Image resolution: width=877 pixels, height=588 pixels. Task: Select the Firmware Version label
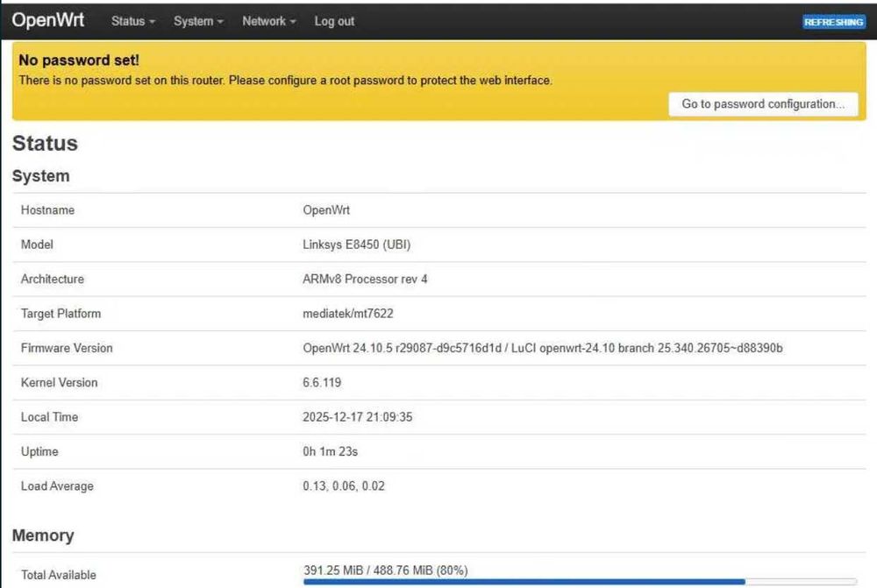tap(67, 348)
